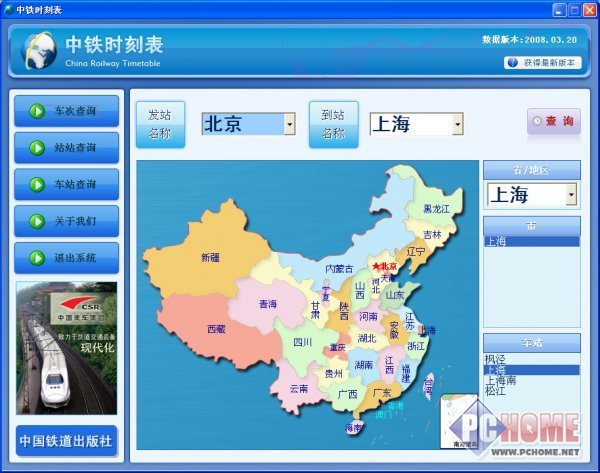
Task: Click 四川 on the map
Action: pyautogui.click(x=303, y=342)
